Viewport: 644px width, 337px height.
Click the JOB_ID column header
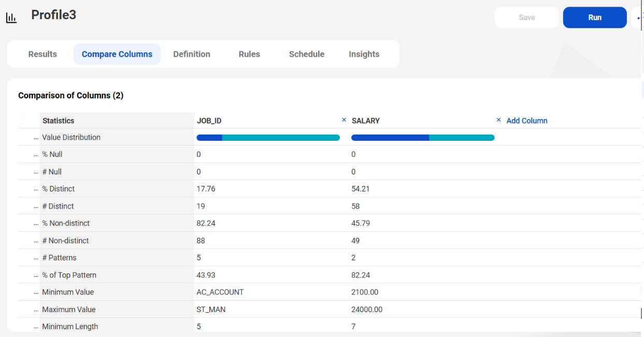coord(209,121)
